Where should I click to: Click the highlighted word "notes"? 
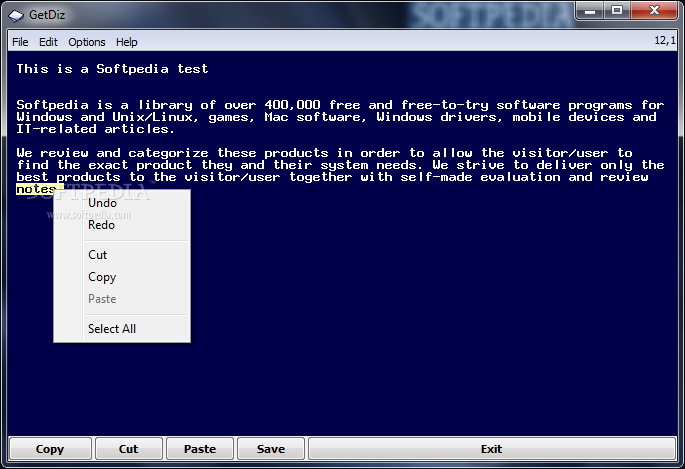(37, 189)
